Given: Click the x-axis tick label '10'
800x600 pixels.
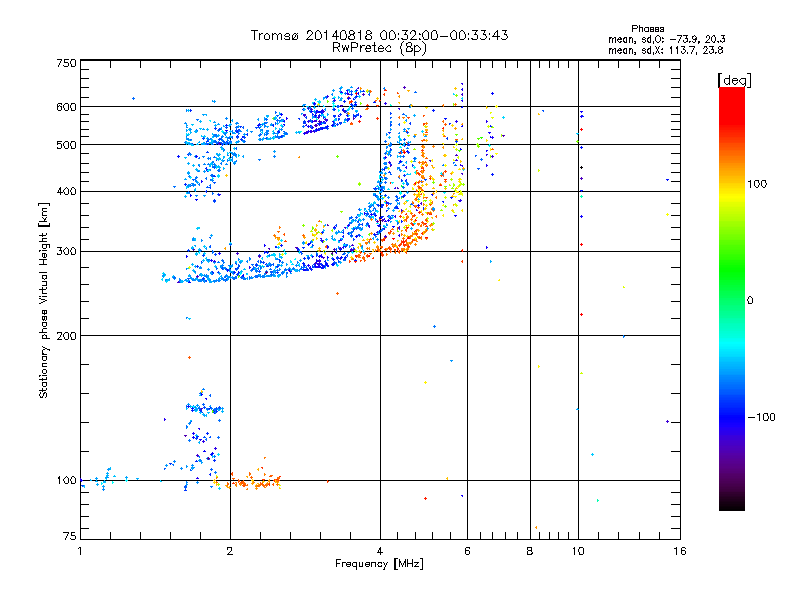Looking at the screenshot, I should [x=578, y=551].
